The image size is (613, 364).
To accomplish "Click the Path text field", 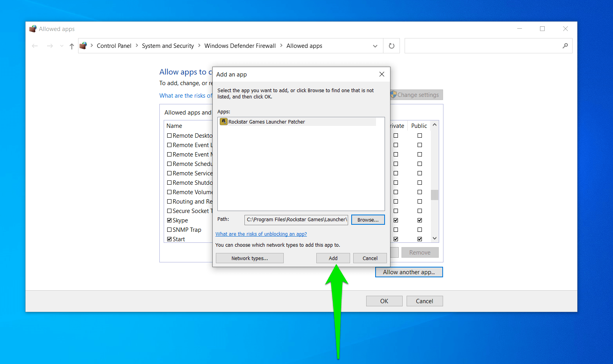I will click(296, 220).
